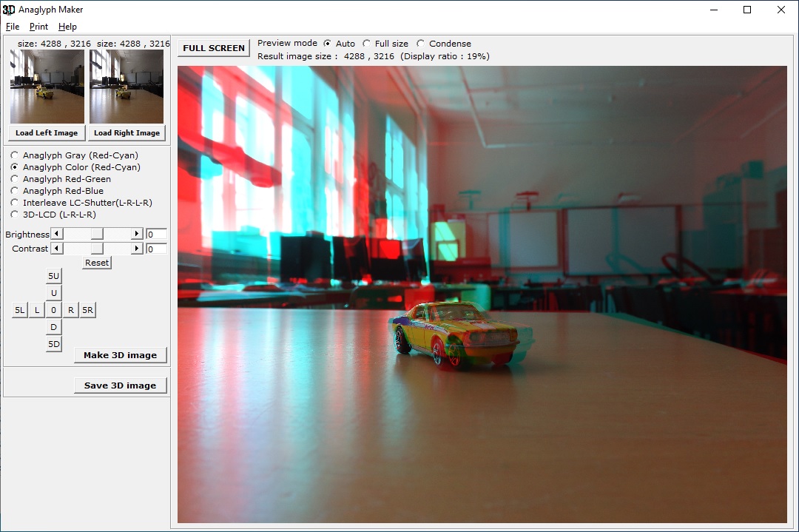Click Load Right Image button

[127, 133]
